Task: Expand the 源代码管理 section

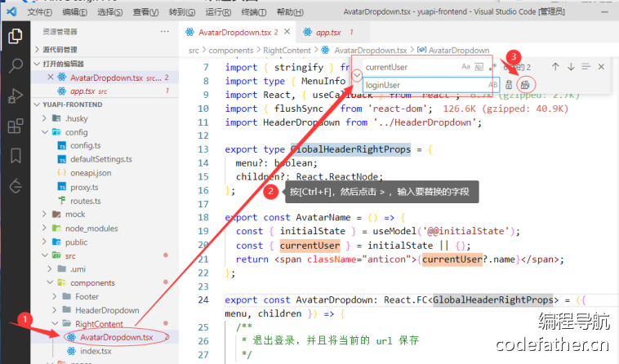Action: tap(37, 49)
